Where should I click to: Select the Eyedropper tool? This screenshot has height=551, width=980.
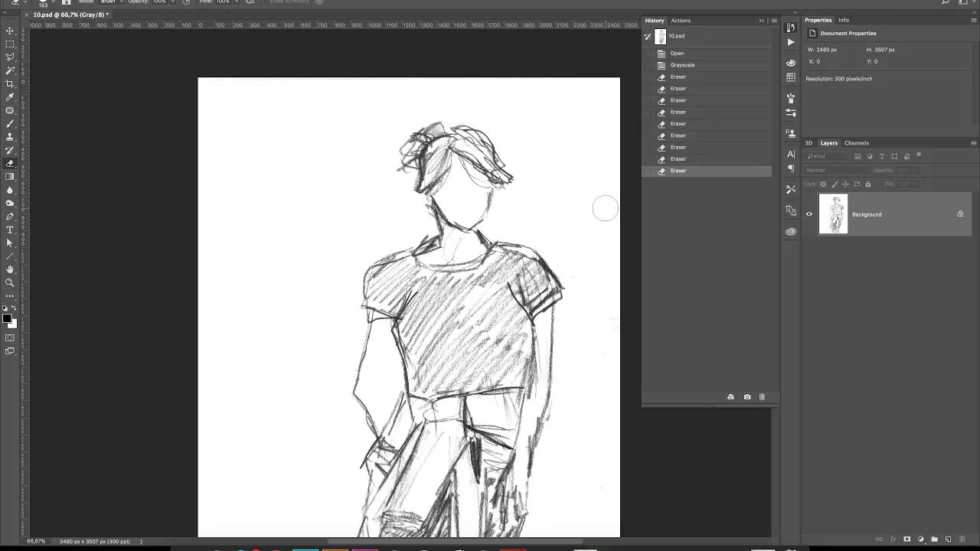click(10, 97)
